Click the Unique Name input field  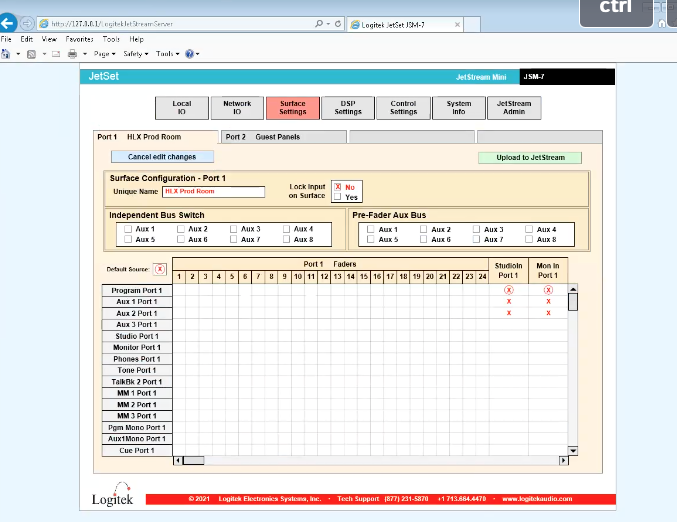pyautogui.click(x=213, y=192)
